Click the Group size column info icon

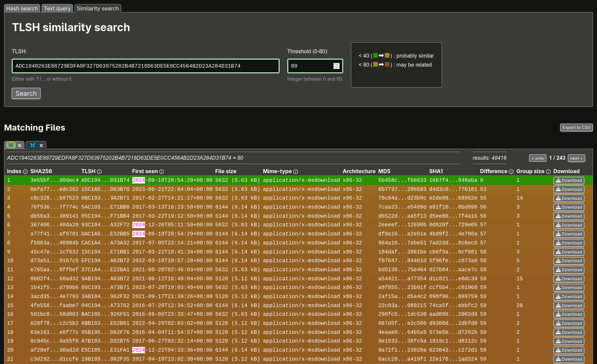click(548, 171)
